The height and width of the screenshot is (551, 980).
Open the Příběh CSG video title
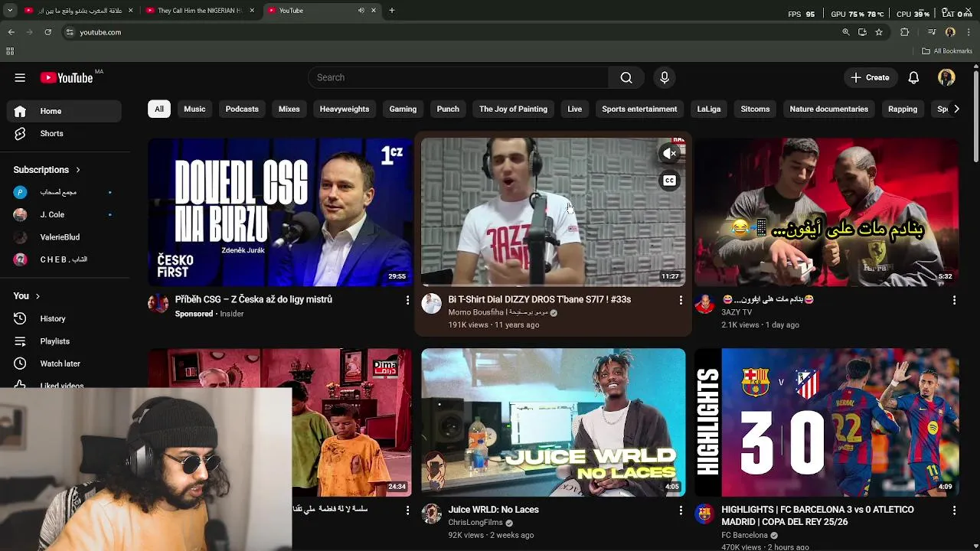pyautogui.click(x=253, y=300)
